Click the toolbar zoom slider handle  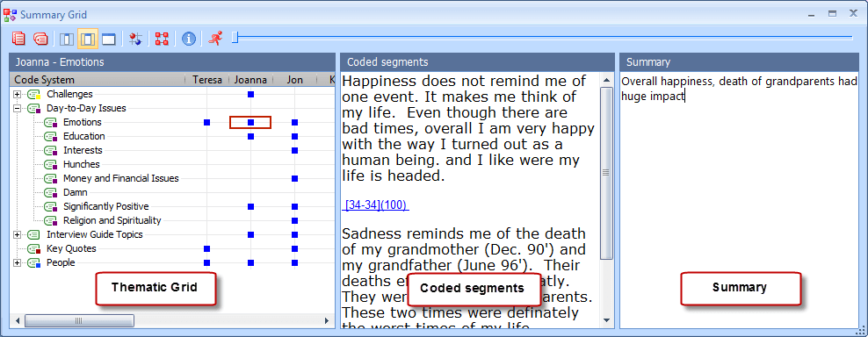point(235,38)
